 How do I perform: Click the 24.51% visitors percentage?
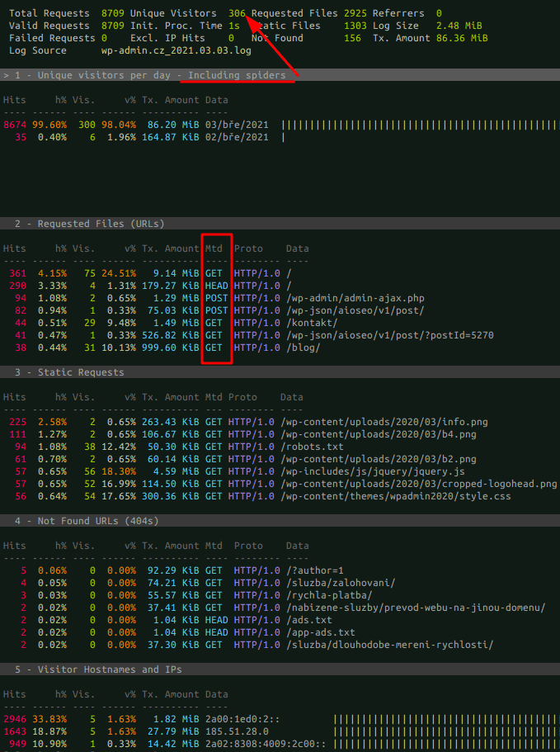(118, 273)
